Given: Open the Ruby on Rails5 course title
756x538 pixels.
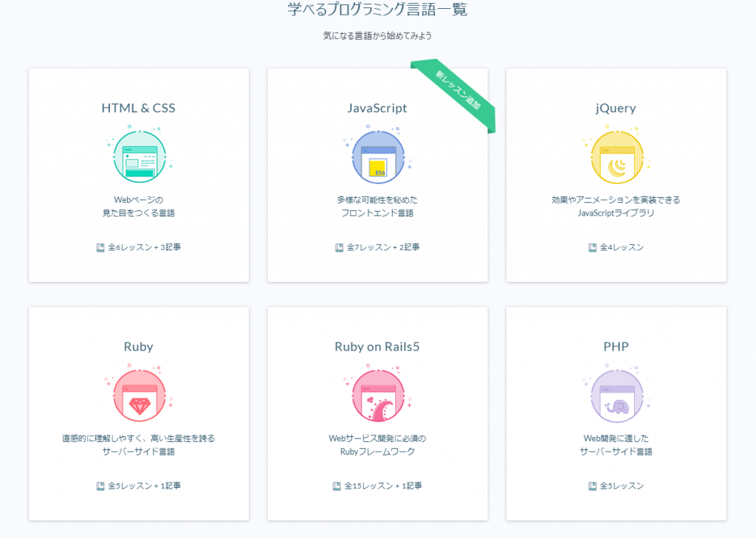Looking at the screenshot, I should (x=377, y=347).
